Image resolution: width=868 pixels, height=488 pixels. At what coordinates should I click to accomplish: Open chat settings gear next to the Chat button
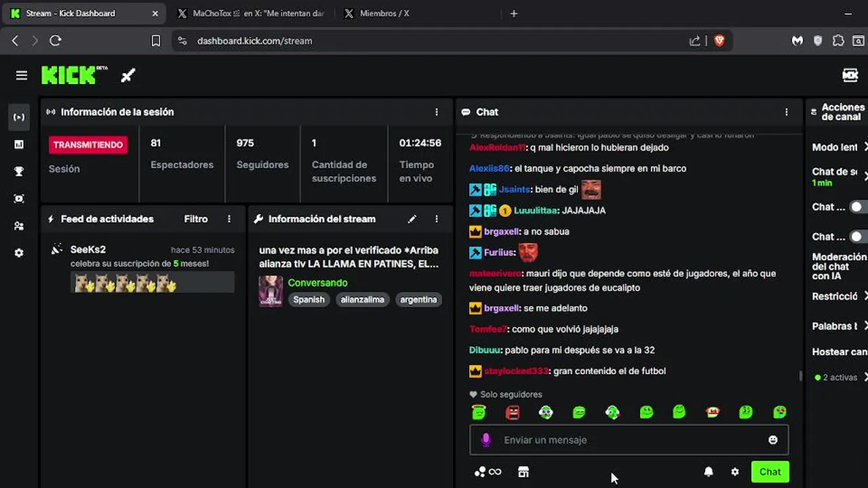(734, 472)
